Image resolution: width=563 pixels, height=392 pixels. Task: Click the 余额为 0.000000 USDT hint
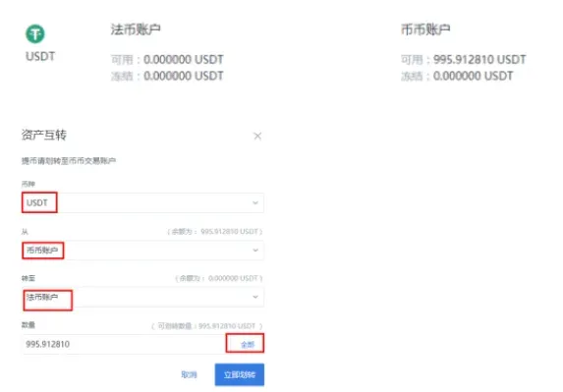[219, 278]
